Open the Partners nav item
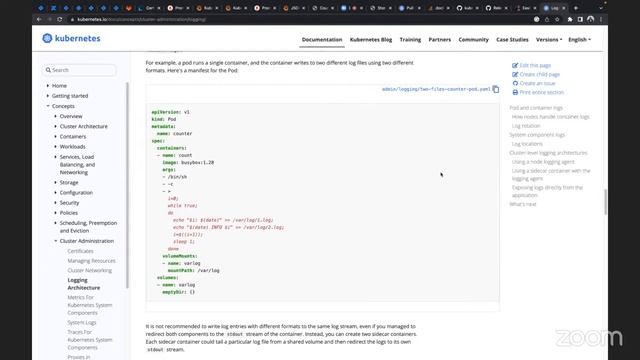Viewport: 640px width, 360px height. click(440, 40)
